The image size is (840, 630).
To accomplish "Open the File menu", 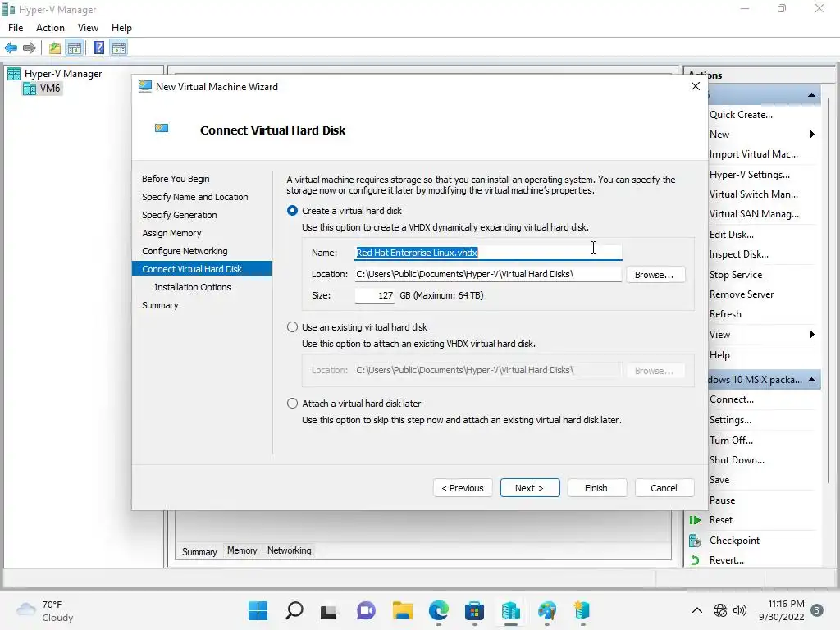I will [16, 28].
